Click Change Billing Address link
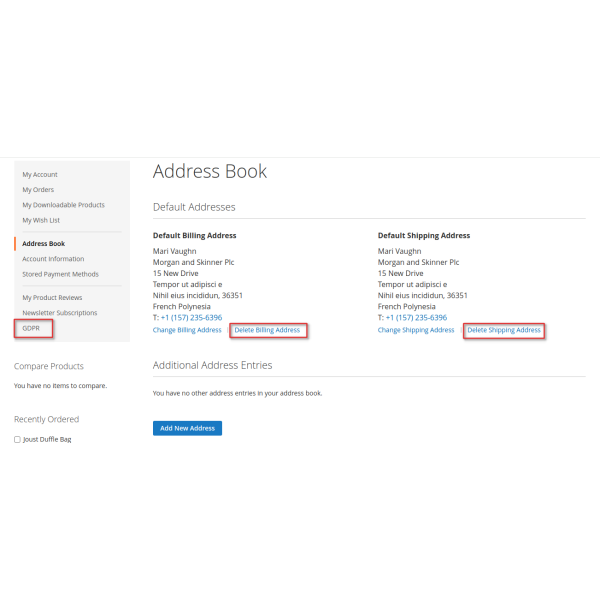 click(187, 330)
